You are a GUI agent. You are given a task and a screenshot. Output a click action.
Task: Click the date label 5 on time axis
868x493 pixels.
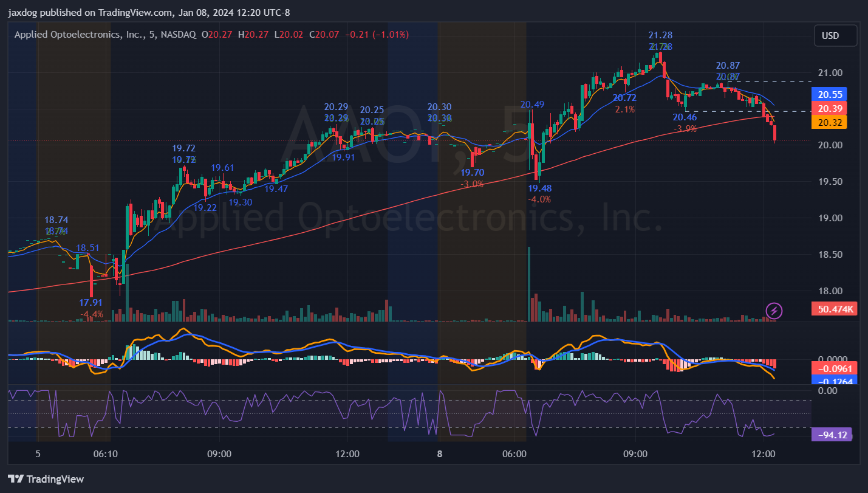tap(38, 453)
